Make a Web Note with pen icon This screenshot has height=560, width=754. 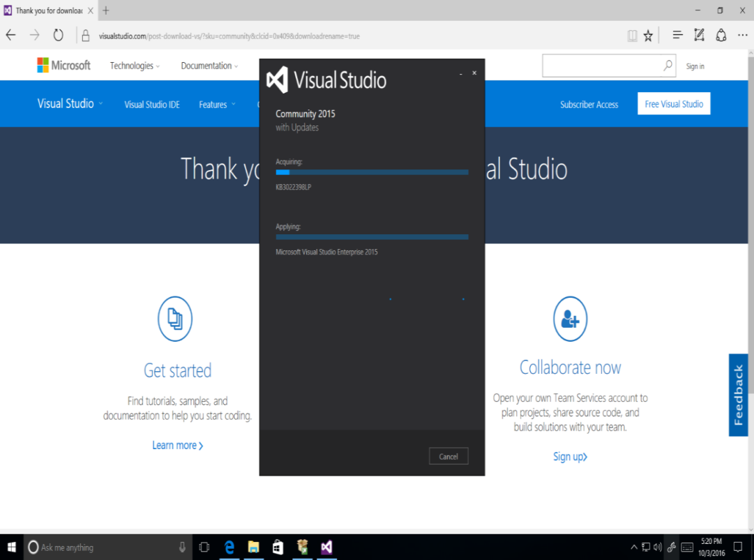click(699, 35)
